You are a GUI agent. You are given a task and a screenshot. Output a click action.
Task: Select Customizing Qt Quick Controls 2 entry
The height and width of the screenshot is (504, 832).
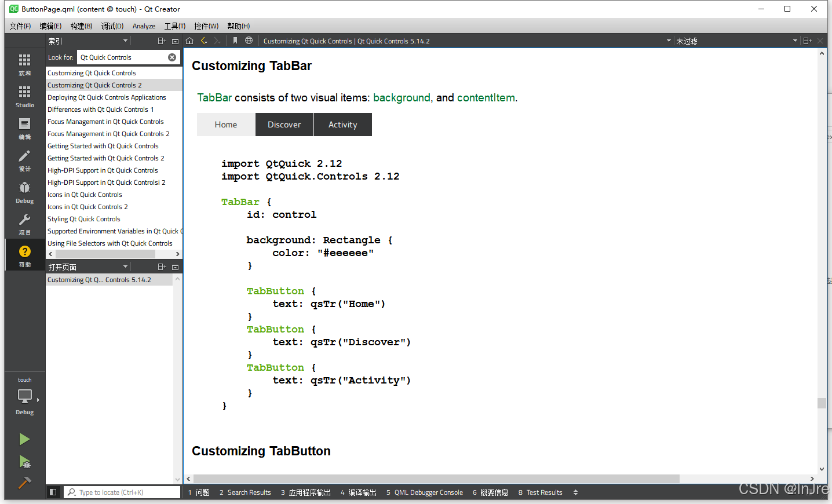point(114,85)
